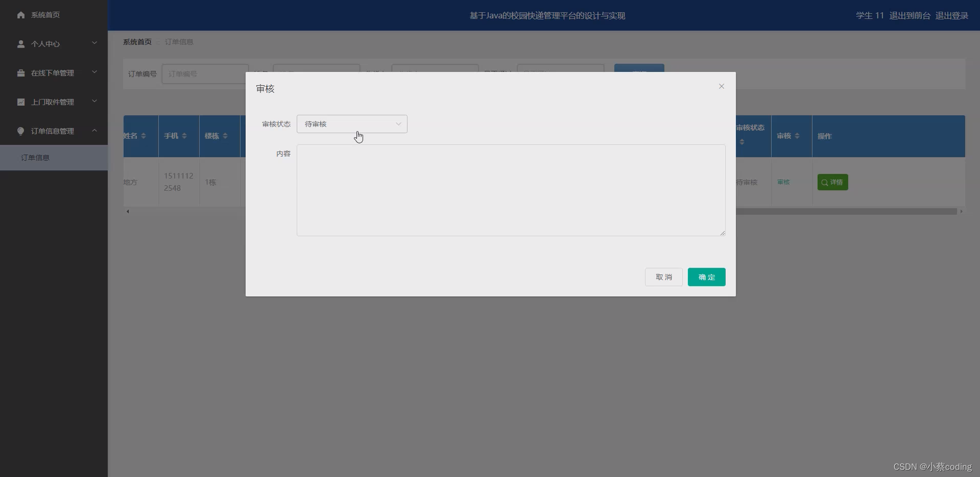This screenshot has width=980, height=477.
Task: Click inside the 内容 text area
Action: point(511,190)
